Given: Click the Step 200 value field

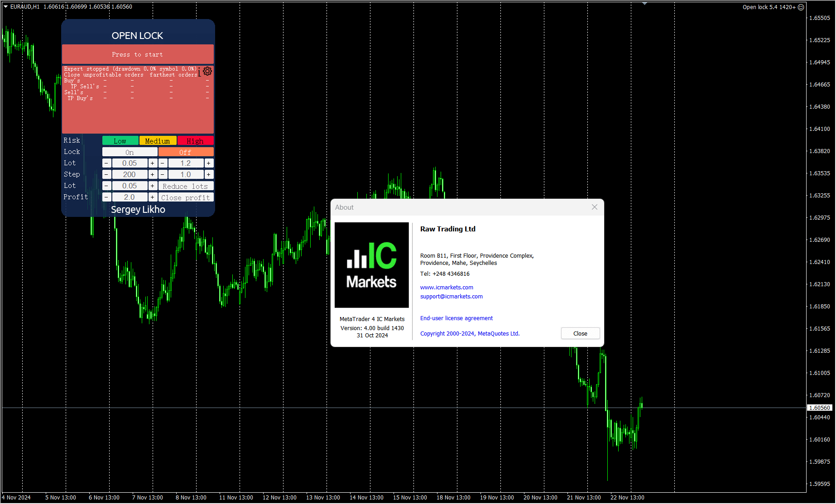Looking at the screenshot, I should pos(130,174).
